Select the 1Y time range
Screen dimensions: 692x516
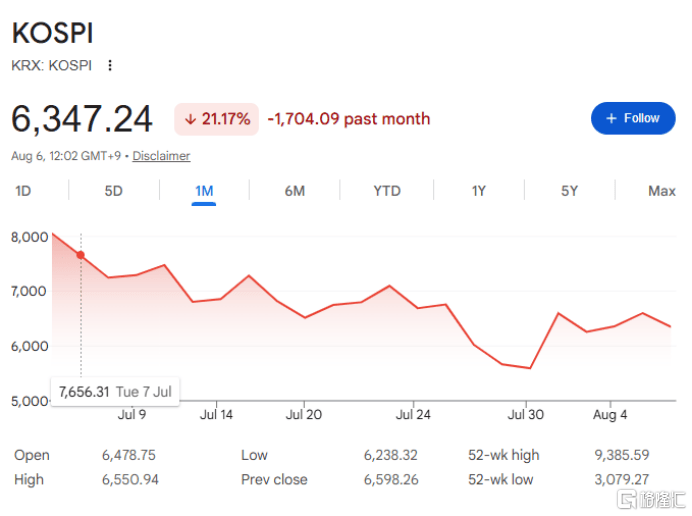(479, 191)
